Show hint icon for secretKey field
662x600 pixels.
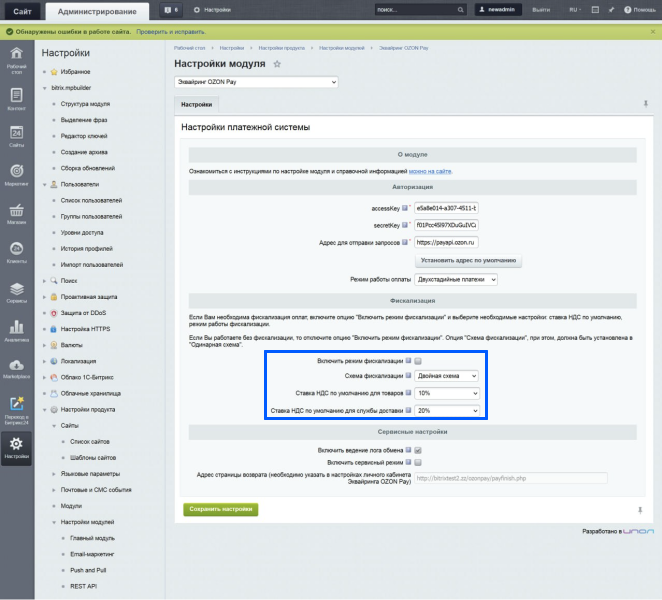(405, 225)
